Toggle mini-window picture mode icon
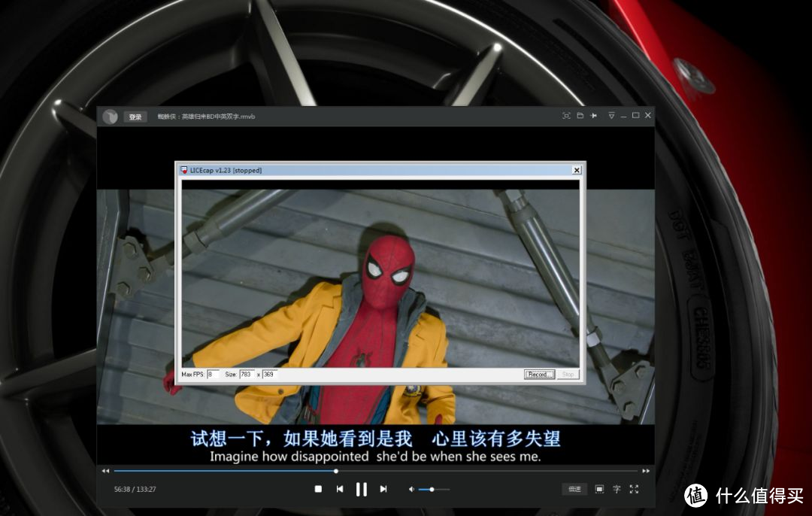This screenshot has width=812, height=516. click(599, 489)
